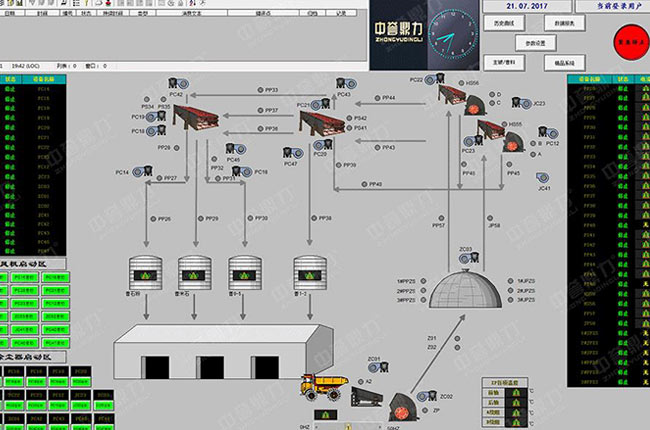650x430 pixels.
Task: Open the 数据报表 data report page
Action: coord(563,21)
